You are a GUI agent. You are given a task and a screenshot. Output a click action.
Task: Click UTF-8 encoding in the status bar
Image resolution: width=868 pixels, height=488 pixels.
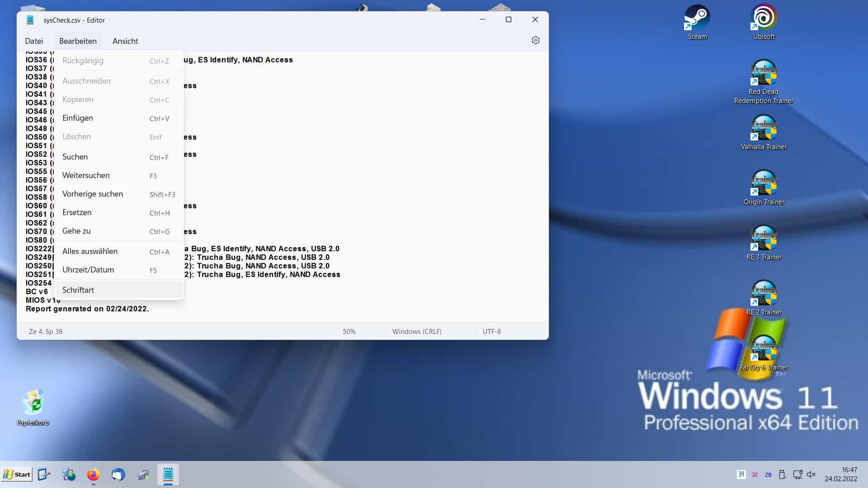tap(492, 332)
